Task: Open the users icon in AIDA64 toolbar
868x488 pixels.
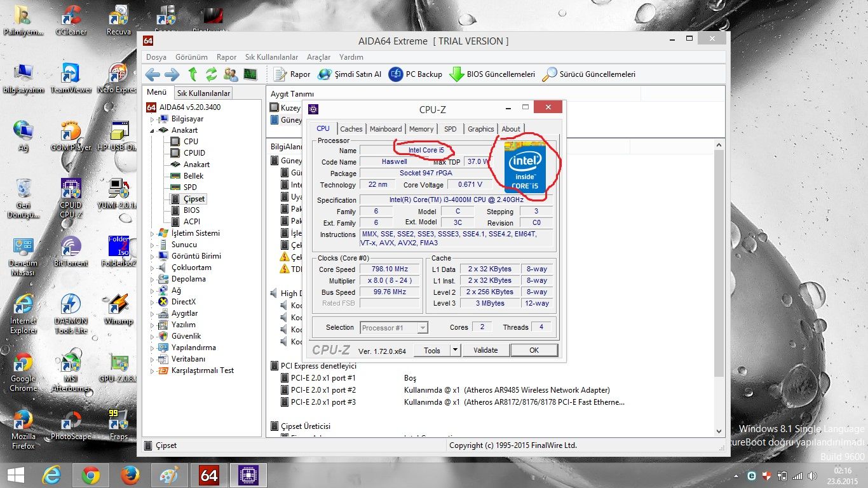Action: pos(231,74)
